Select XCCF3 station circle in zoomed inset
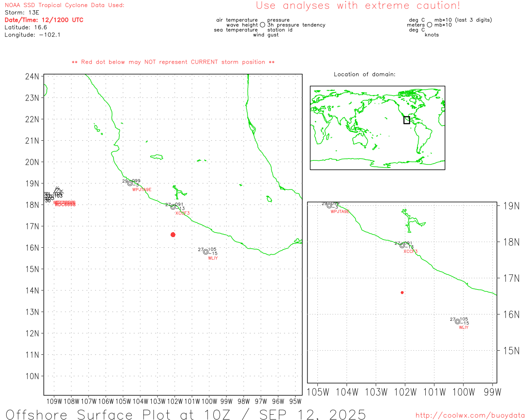The width and height of the screenshot is (525, 420). 402,245
